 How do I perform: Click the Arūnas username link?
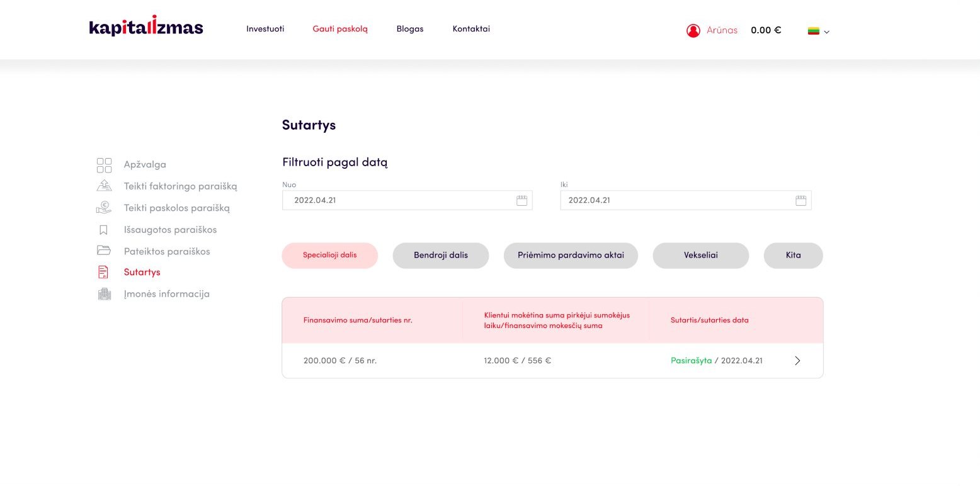tap(722, 30)
